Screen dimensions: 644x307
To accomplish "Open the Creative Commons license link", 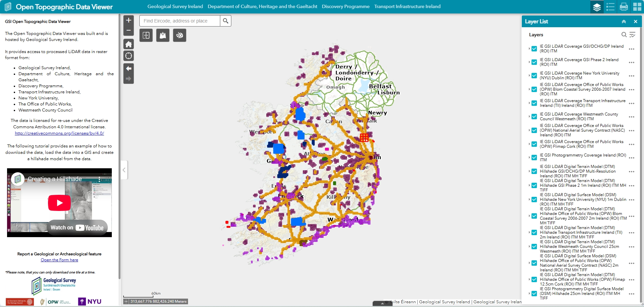I will pos(59,133).
